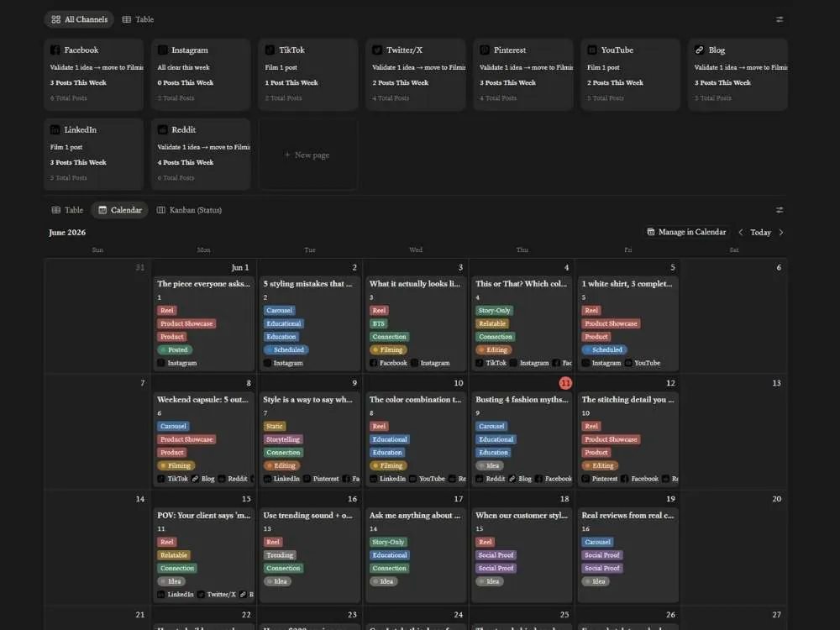Click the highlighted date 11 marker
The image size is (840, 630).
[565, 383]
